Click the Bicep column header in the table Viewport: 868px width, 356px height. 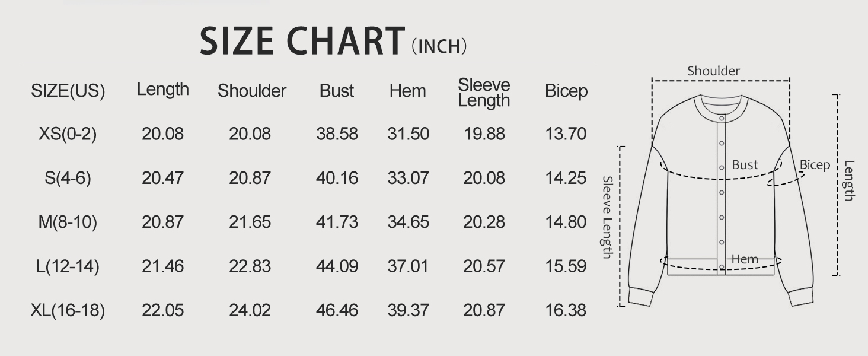click(x=566, y=91)
